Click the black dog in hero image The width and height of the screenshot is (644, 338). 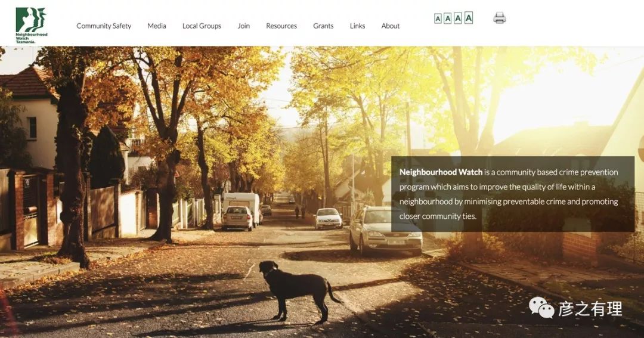pos(299,292)
